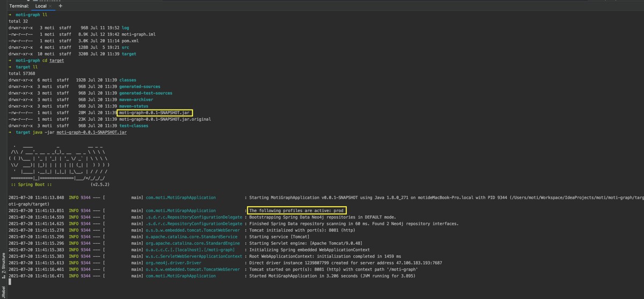Place cursor at terminal prompt block
The height and width of the screenshot is (299, 644).
(x=10, y=282)
